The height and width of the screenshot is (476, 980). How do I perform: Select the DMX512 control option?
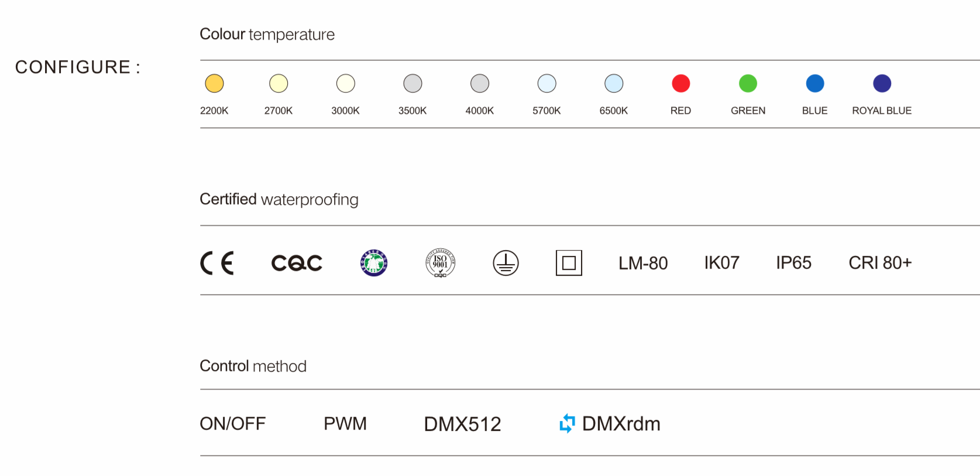click(462, 424)
